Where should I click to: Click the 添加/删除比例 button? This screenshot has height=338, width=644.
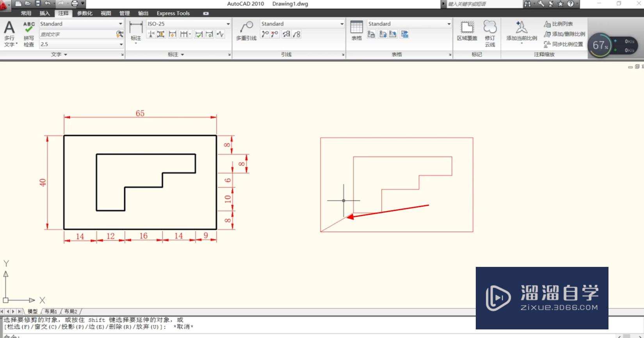(564, 34)
